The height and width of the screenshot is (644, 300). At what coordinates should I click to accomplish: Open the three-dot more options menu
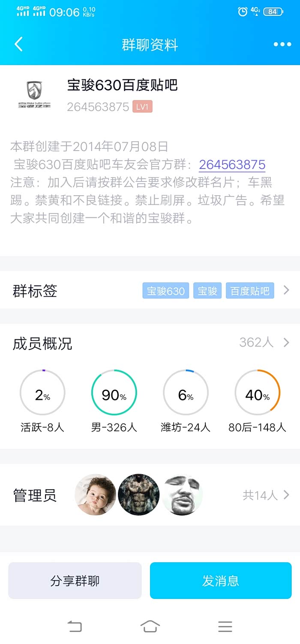[x=282, y=45]
